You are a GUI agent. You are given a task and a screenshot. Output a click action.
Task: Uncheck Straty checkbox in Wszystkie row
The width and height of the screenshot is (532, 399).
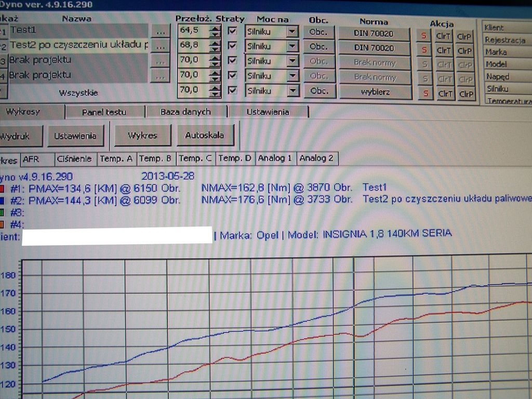(233, 90)
